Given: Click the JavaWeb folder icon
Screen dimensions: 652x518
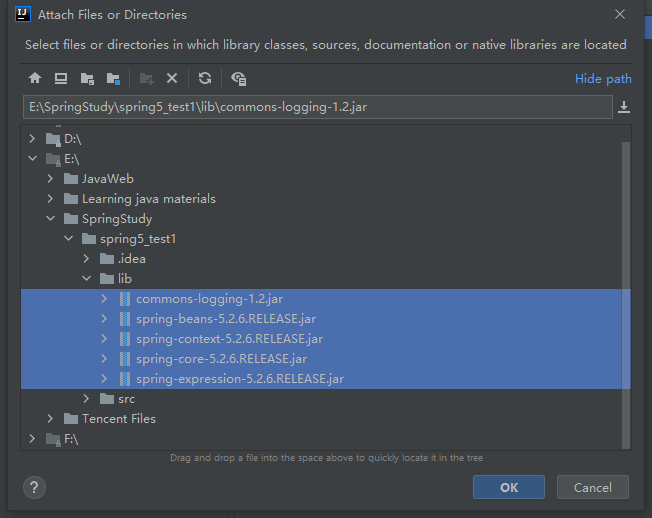Looking at the screenshot, I should tap(71, 179).
